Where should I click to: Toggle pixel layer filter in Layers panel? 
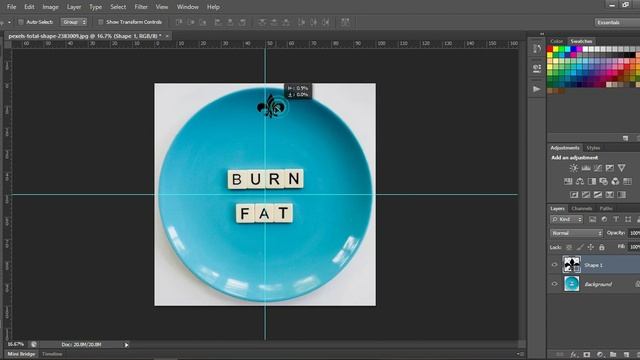[592, 220]
